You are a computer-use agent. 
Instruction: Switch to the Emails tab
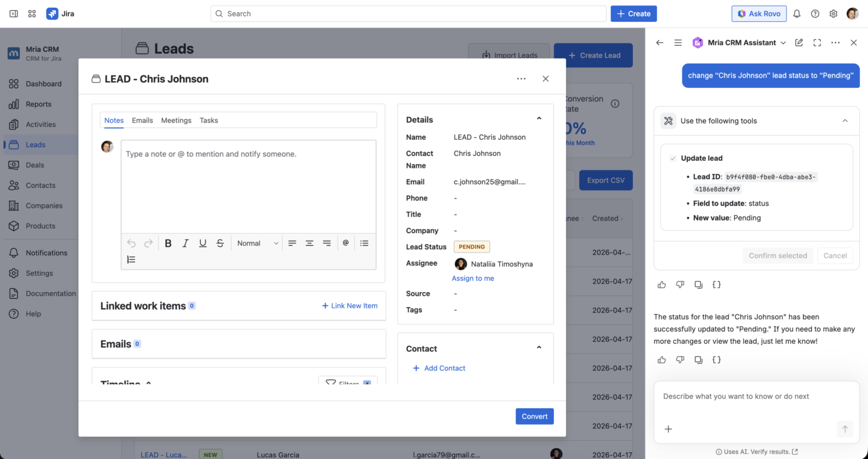tap(142, 120)
